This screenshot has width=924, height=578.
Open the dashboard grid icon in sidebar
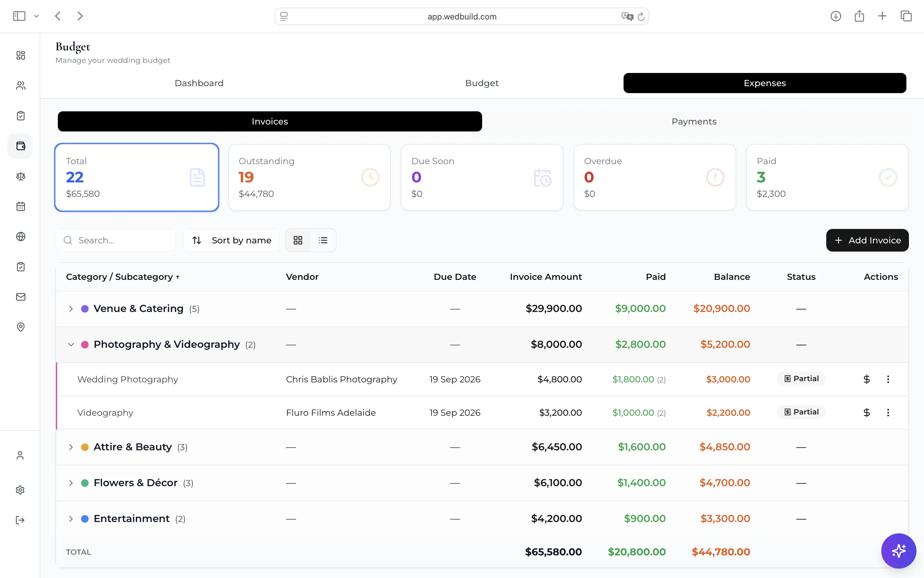click(21, 55)
